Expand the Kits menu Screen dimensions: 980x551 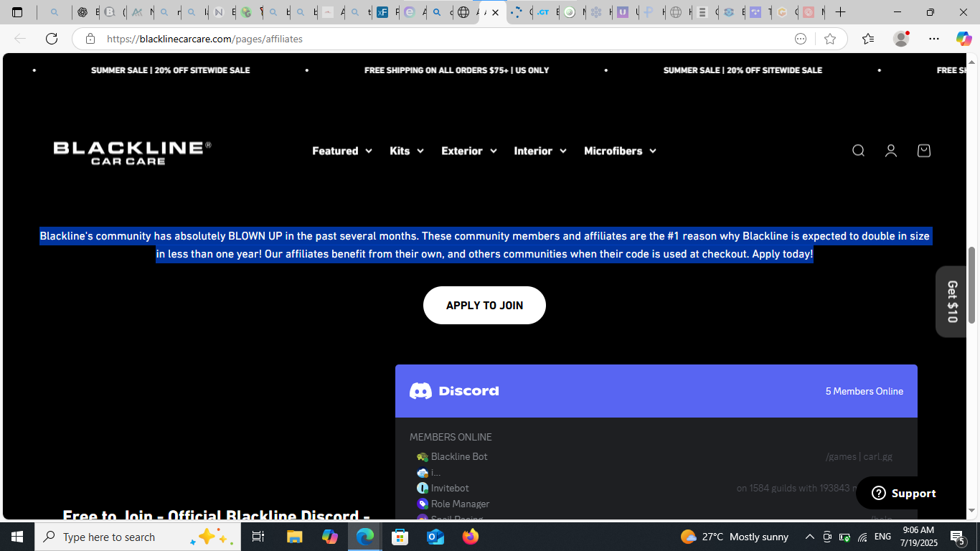(407, 151)
